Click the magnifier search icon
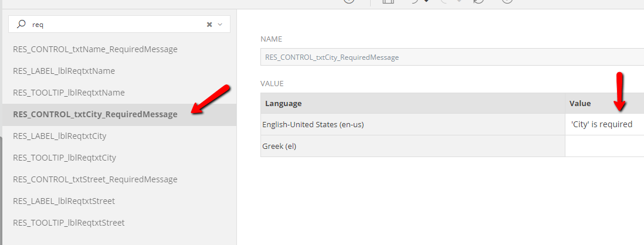 (x=21, y=25)
